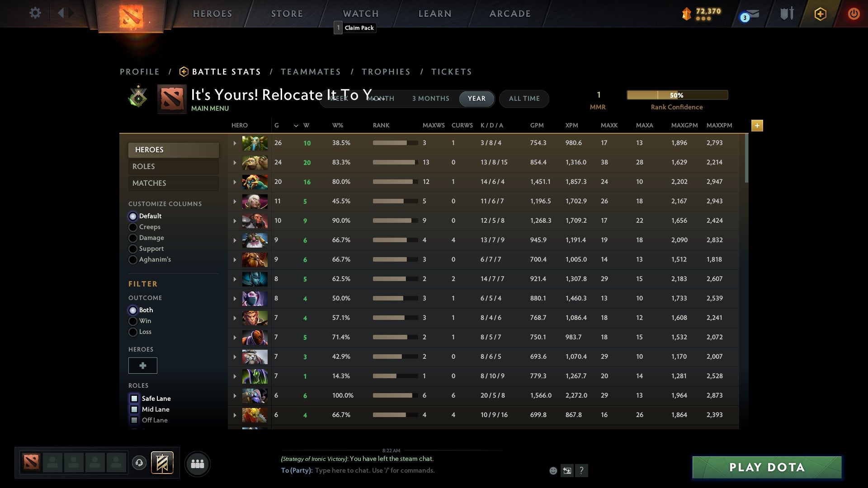The width and height of the screenshot is (868, 488).
Task: Check the Safe Lane role filter
Action: [x=134, y=398]
